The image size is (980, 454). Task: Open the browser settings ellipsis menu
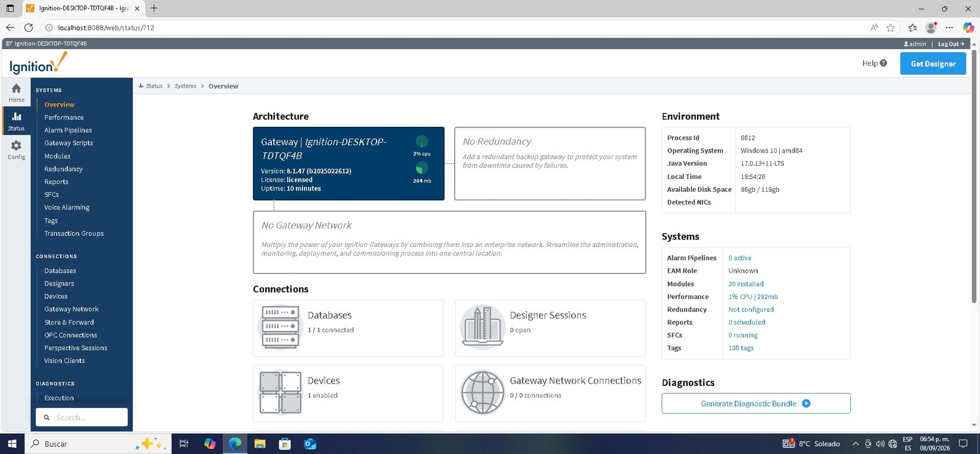coord(949,28)
